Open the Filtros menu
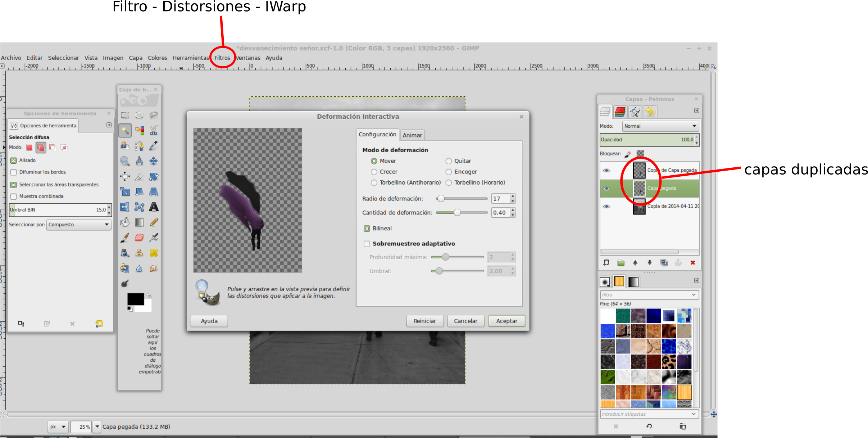The width and height of the screenshot is (868, 438). tap(222, 58)
